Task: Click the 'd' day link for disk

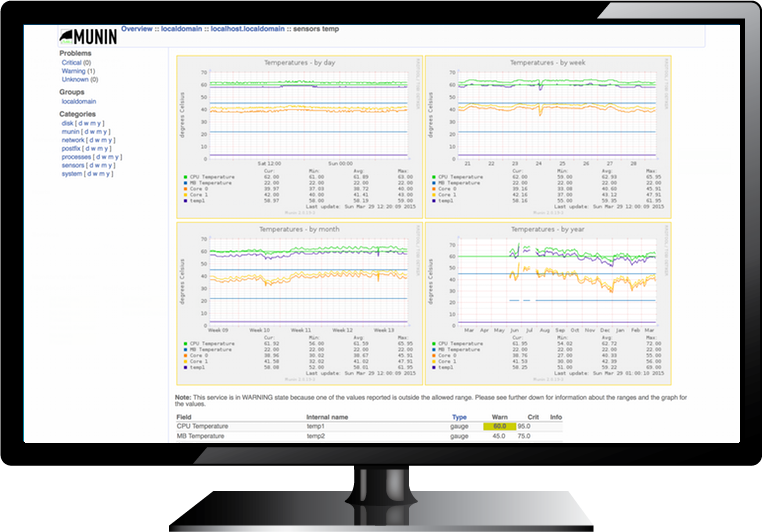Action: click(x=81, y=123)
